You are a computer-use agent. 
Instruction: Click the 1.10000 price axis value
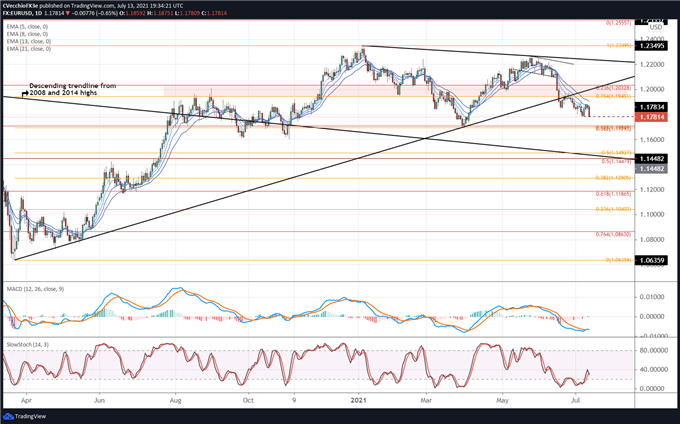click(x=652, y=215)
